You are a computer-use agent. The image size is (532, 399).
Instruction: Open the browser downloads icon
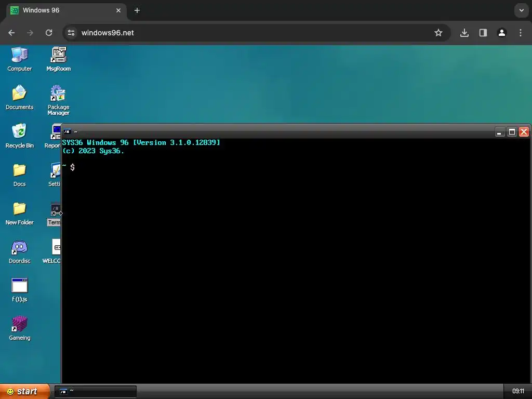click(464, 33)
